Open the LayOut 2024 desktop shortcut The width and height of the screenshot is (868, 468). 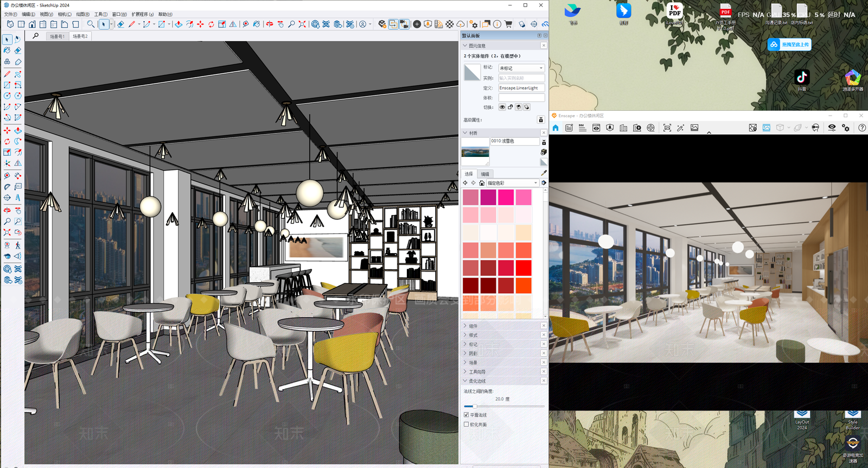coord(802,420)
